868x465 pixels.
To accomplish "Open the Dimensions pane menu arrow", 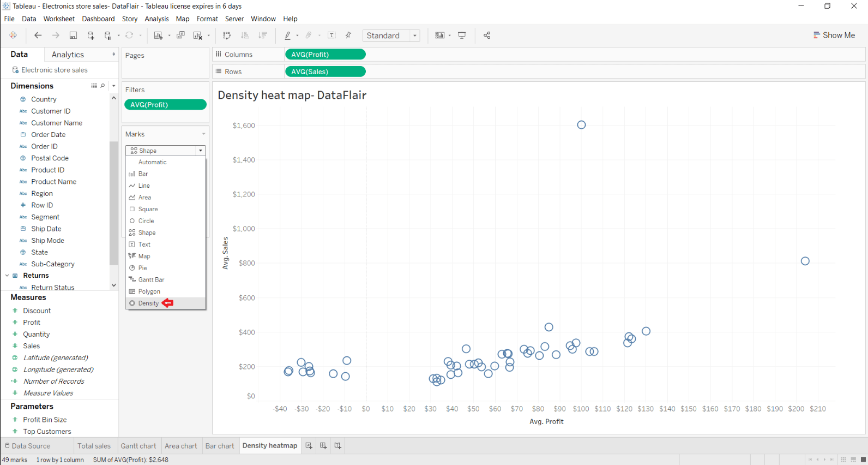I will (113, 86).
